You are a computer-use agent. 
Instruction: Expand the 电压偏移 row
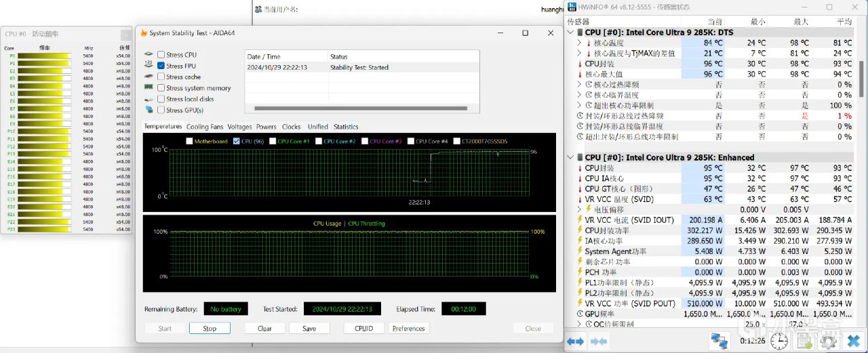click(579, 209)
